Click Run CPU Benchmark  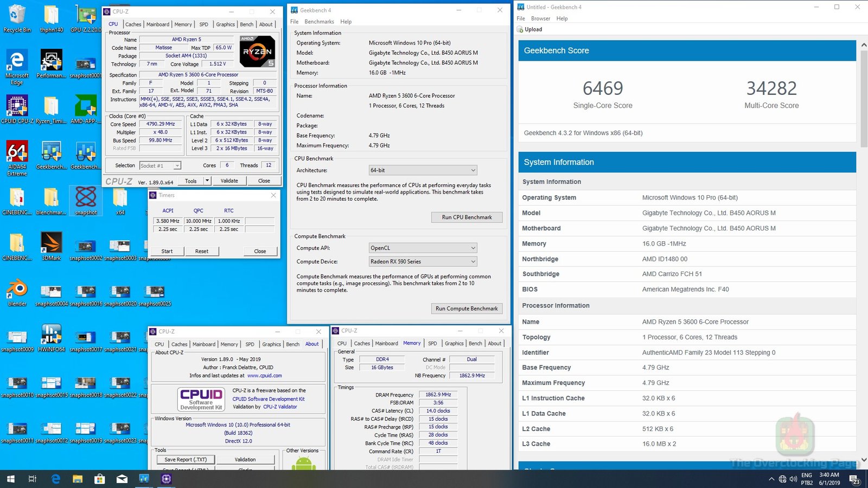pyautogui.click(x=466, y=217)
